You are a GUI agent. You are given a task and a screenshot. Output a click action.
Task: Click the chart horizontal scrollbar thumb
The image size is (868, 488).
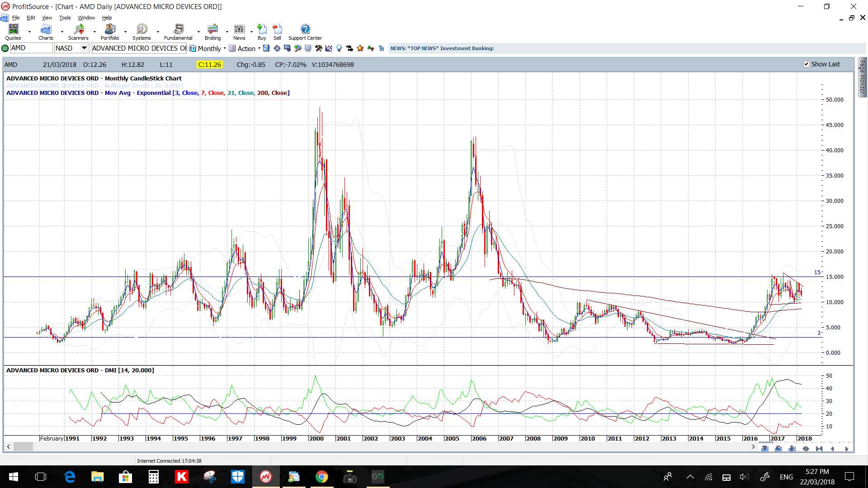coord(23,446)
